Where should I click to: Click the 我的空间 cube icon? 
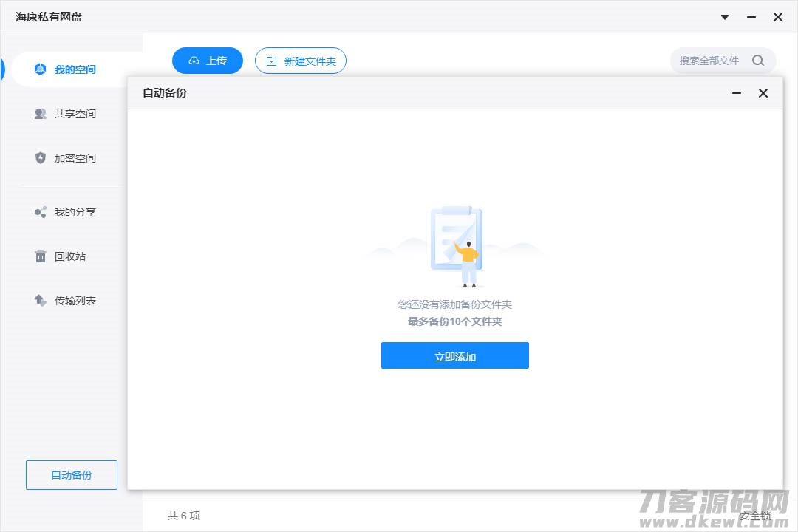pyautogui.click(x=40, y=69)
